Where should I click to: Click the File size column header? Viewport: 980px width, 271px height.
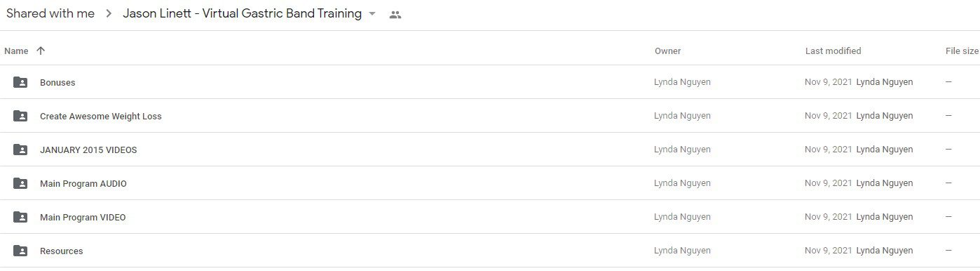[962, 51]
